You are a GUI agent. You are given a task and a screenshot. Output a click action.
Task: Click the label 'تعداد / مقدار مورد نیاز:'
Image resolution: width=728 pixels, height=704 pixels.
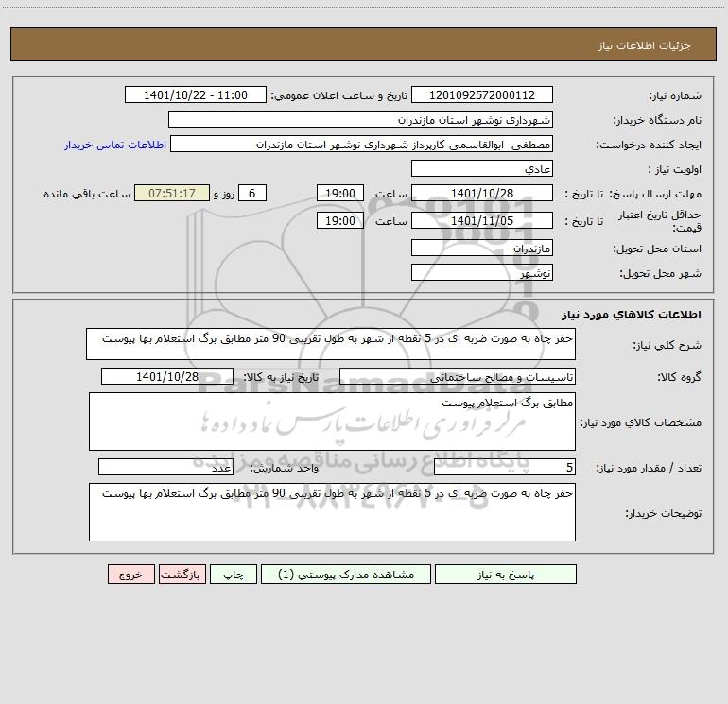coord(649,468)
